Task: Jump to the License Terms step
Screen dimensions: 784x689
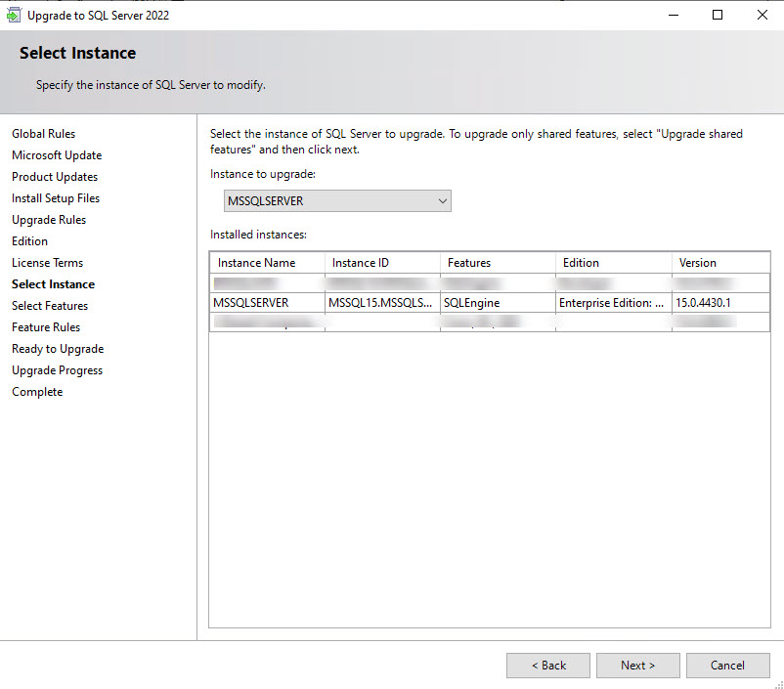Action: 47,263
